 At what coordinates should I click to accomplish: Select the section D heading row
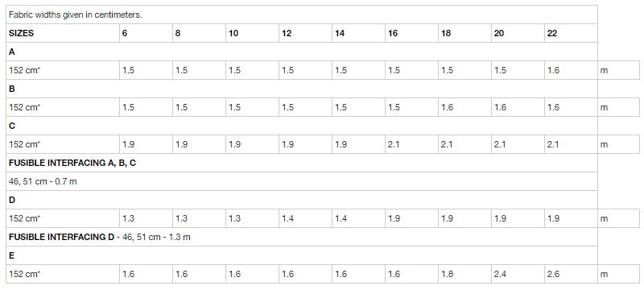tap(302, 200)
